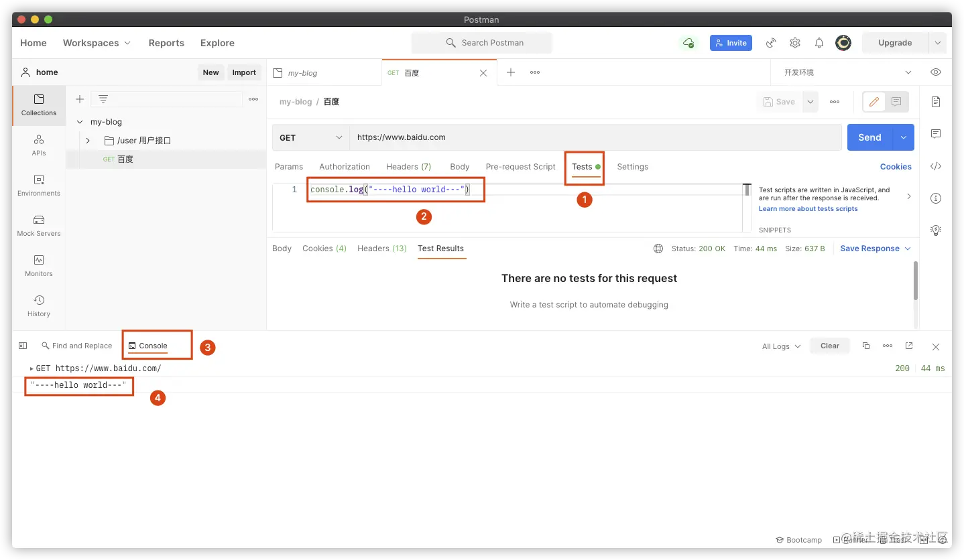Open Monitors in the sidebar
This screenshot has height=560, width=964.
pos(39,266)
